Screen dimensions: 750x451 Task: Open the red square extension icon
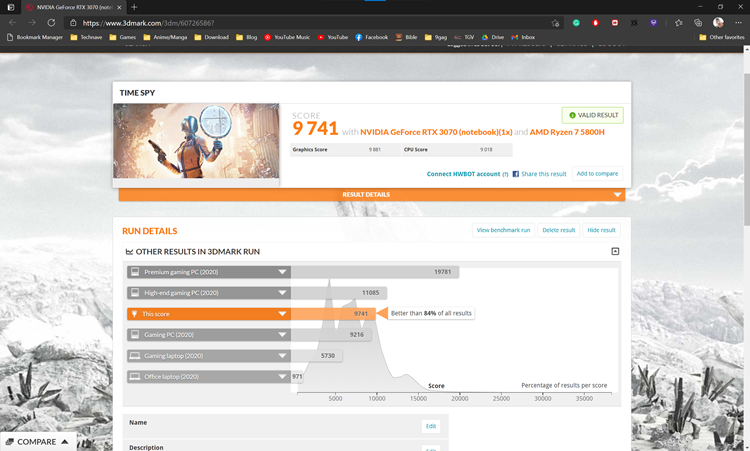click(x=615, y=22)
